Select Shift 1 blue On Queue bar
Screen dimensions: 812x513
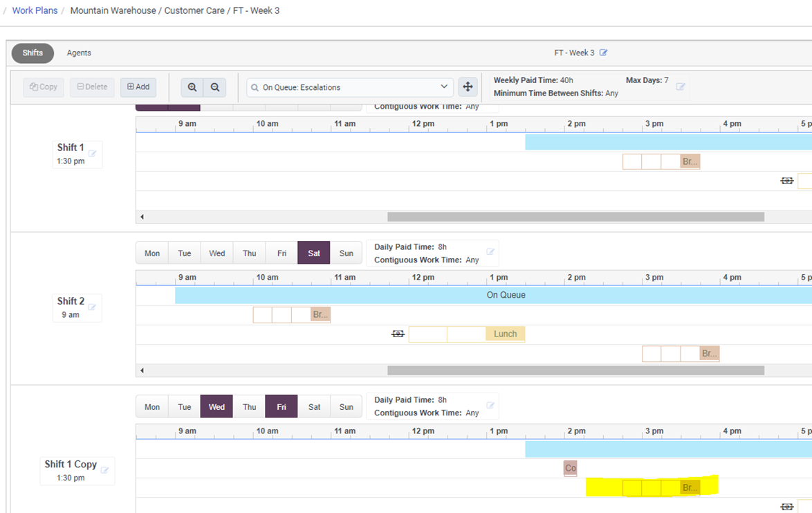669,142
